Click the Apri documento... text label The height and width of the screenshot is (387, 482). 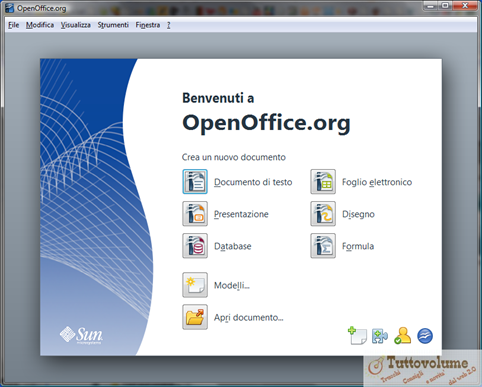(249, 317)
